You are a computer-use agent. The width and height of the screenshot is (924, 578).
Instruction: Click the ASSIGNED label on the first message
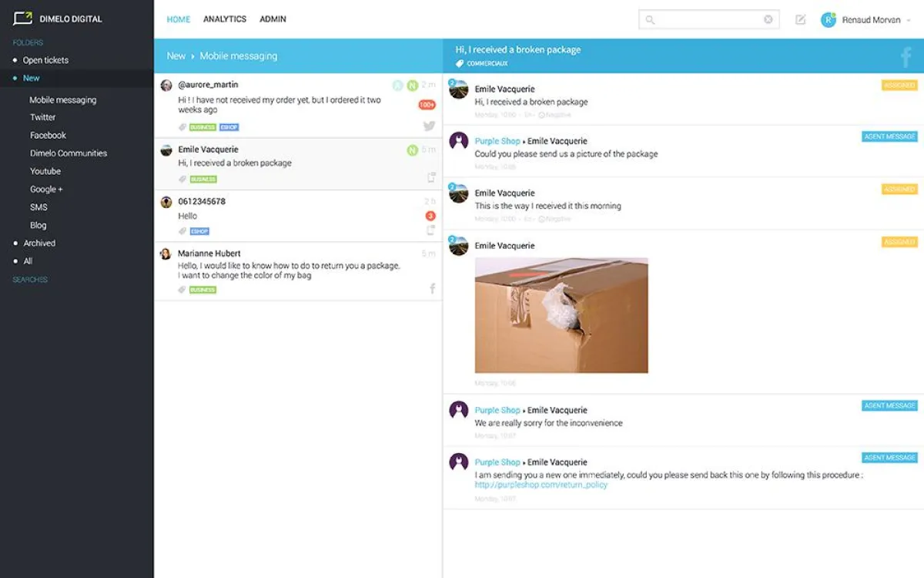[x=899, y=86]
